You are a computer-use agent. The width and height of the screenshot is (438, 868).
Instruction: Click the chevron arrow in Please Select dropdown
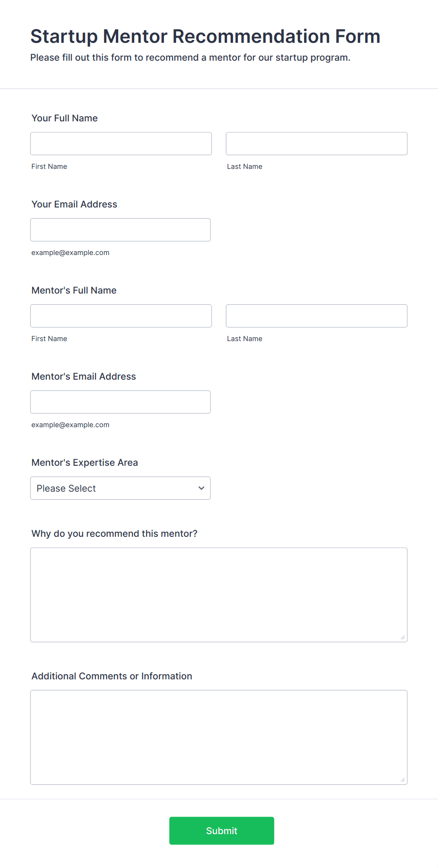(x=201, y=488)
